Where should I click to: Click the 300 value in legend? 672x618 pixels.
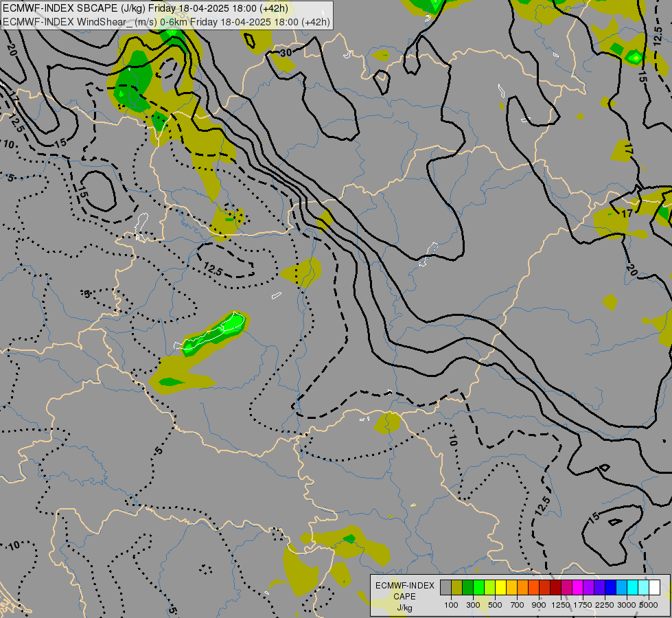click(473, 605)
